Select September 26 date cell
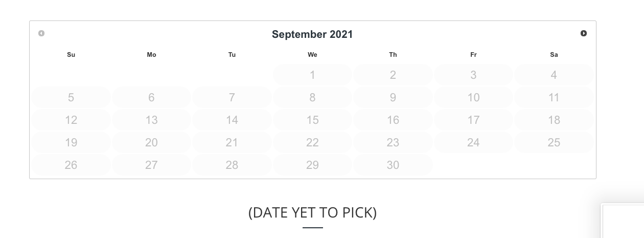The width and height of the screenshot is (644, 238). [x=71, y=165]
